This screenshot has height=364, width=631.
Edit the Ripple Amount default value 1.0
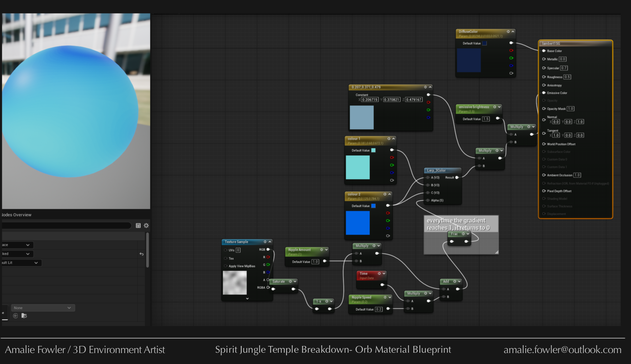pos(315,262)
